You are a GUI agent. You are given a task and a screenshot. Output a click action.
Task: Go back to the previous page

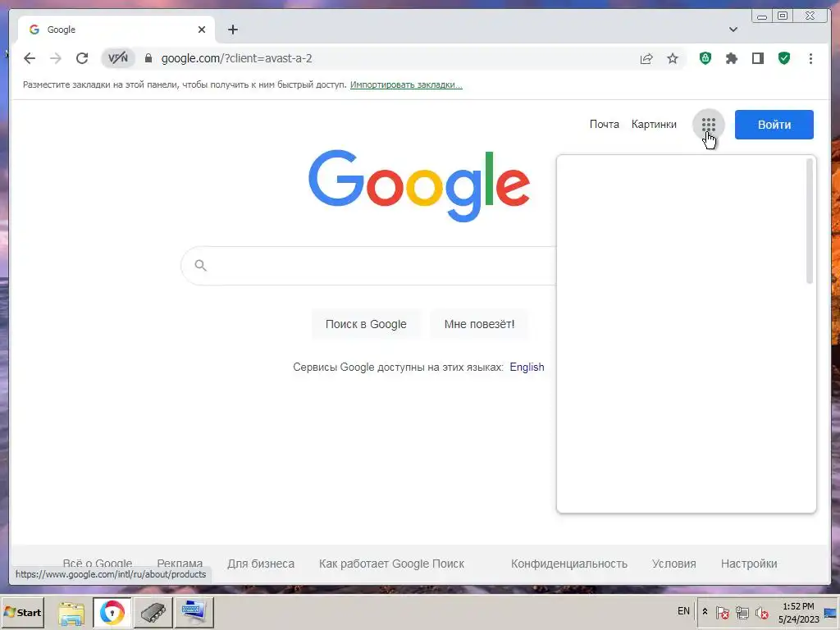click(x=30, y=58)
